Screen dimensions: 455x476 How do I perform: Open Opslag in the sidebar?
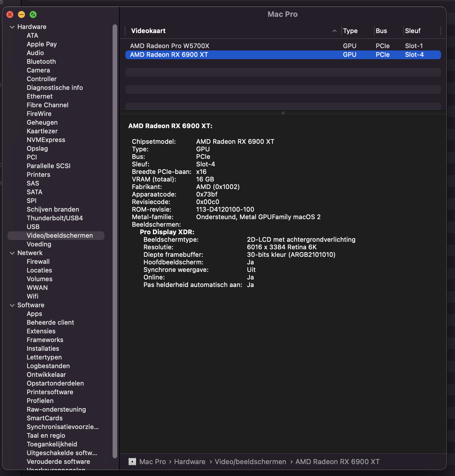point(37,148)
